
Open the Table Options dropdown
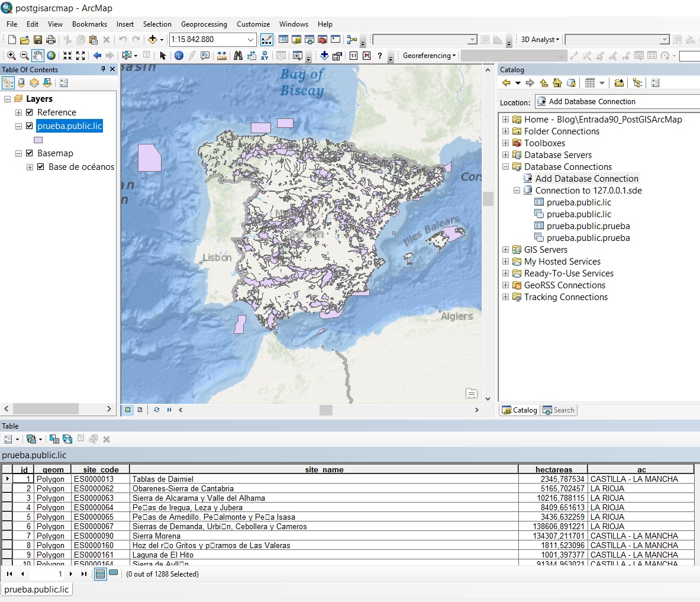pos(11,439)
